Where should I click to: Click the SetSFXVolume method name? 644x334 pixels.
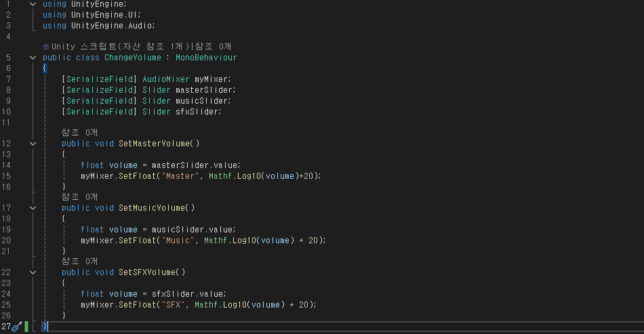(x=147, y=272)
